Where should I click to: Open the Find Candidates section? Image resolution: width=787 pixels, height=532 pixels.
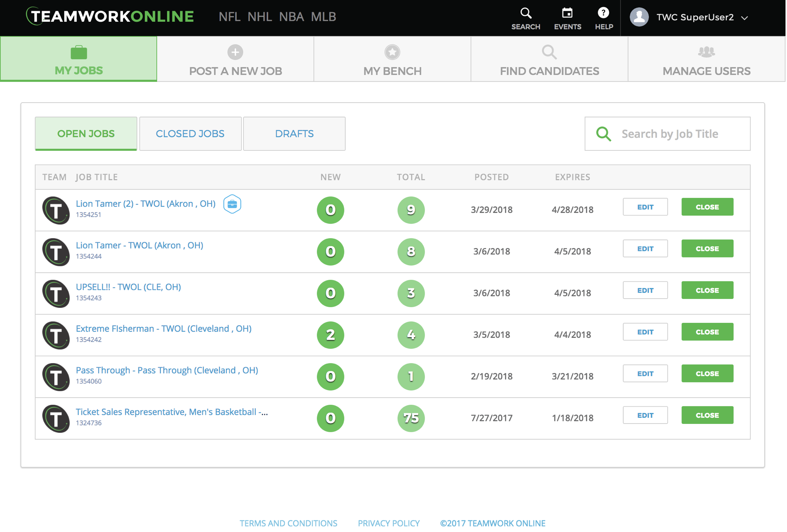pos(549,60)
